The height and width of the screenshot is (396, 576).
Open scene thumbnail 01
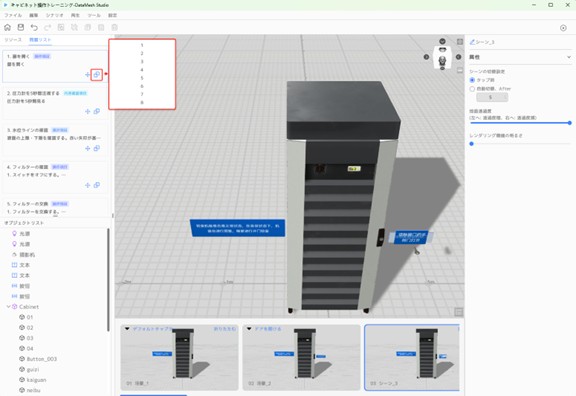click(179, 357)
